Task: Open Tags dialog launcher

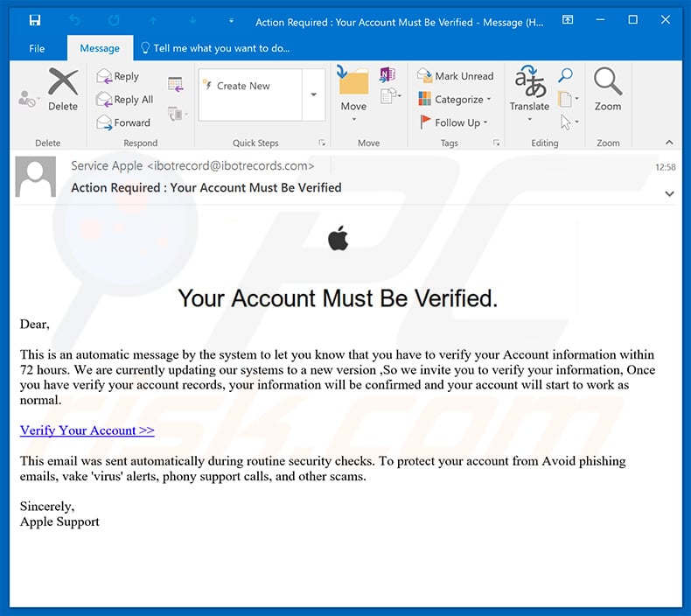Action: pyautogui.click(x=496, y=143)
